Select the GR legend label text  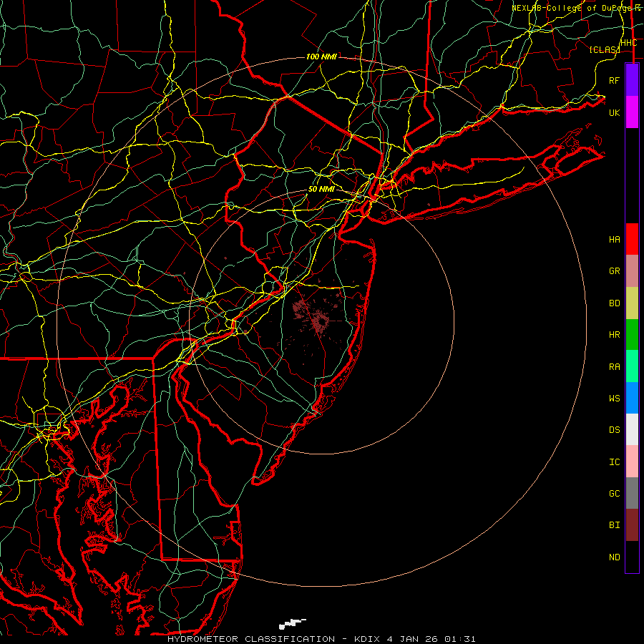point(615,271)
